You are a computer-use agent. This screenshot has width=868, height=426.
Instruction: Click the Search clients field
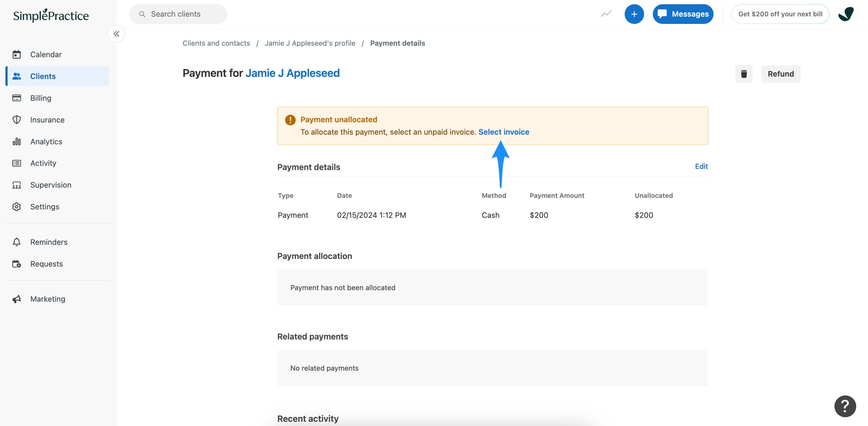click(178, 14)
